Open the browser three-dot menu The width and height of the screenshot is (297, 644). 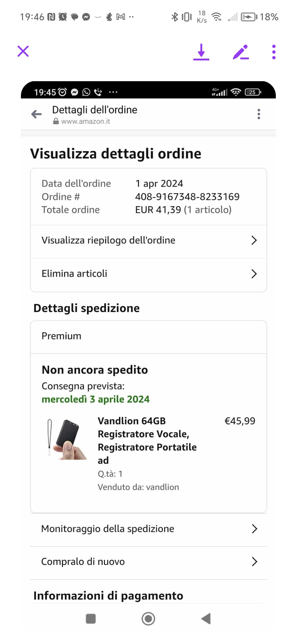[x=258, y=114]
